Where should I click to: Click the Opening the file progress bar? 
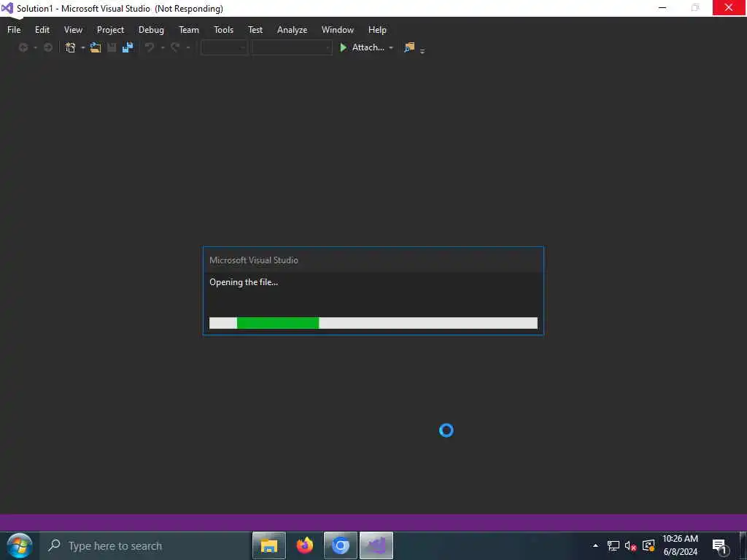coord(373,323)
